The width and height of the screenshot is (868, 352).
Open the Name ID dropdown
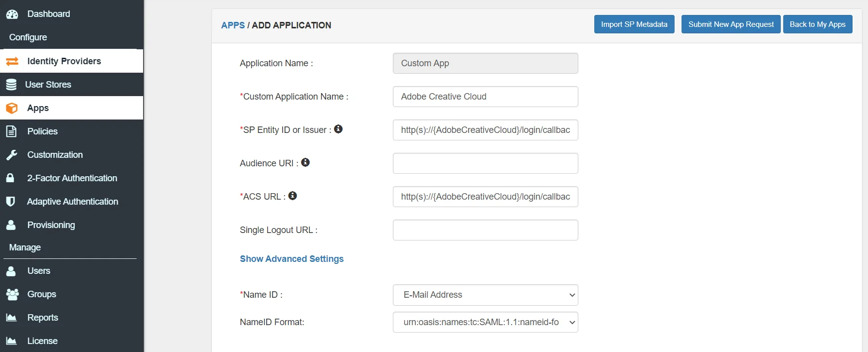486,295
